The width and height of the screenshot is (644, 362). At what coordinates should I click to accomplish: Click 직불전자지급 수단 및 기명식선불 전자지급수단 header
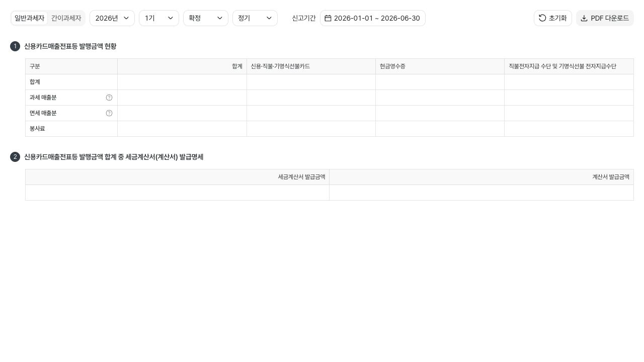point(569,66)
